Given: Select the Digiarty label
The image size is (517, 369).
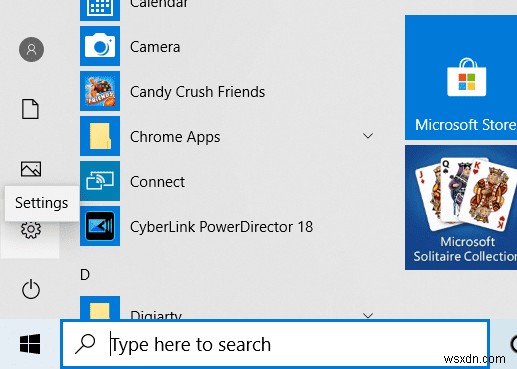Looking at the screenshot, I should (x=156, y=314).
